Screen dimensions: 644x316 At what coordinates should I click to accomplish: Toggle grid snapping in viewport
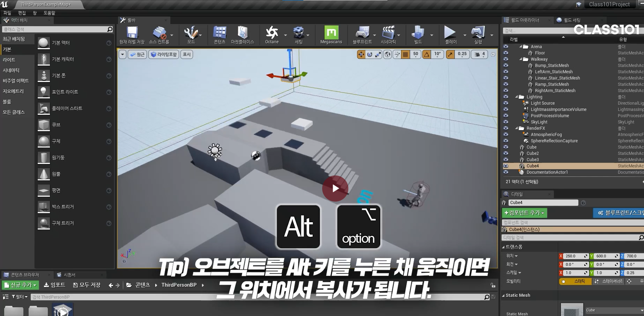tap(405, 54)
